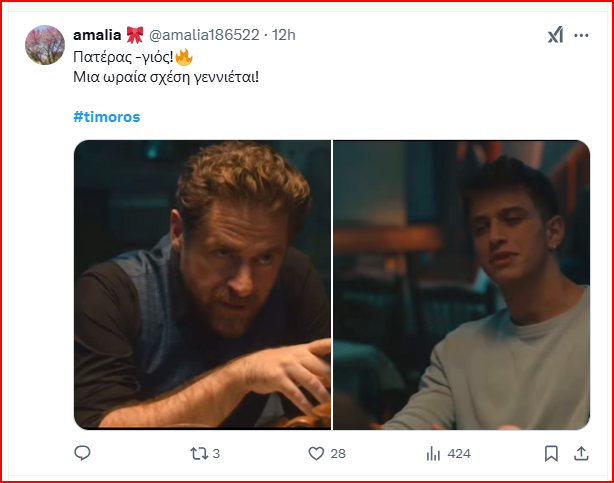
Task: Open the Grok icon at the tweet's top right
Action: click(x=556, y=35)
